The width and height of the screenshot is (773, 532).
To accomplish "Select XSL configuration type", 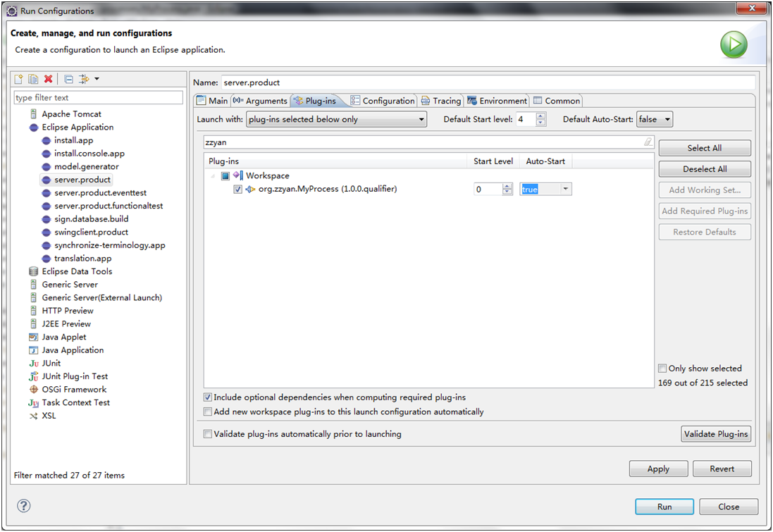I will click(x=49, y=416).
